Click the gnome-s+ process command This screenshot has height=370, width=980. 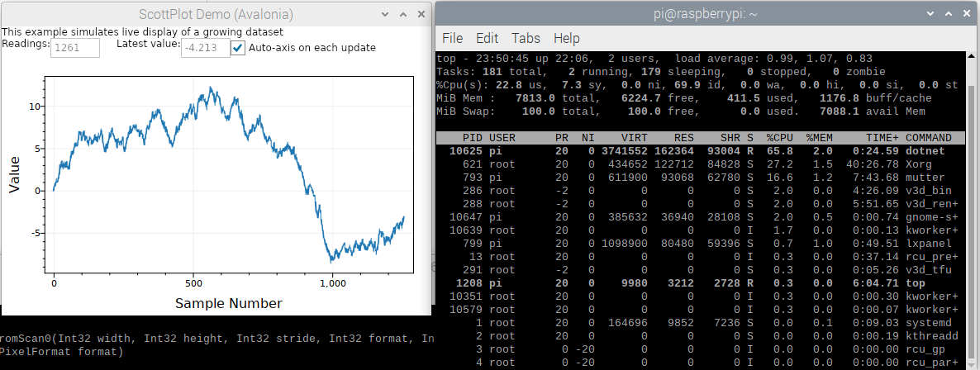click(x=932, y=217)
